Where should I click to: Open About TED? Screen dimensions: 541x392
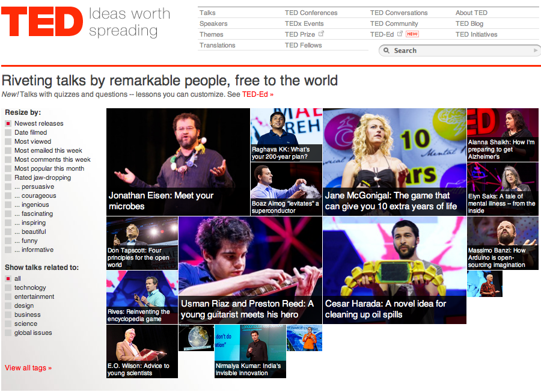pos(471,13)
